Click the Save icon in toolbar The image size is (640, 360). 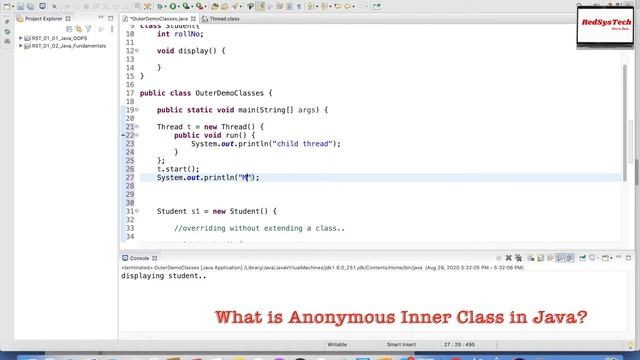tap(20, 6)
